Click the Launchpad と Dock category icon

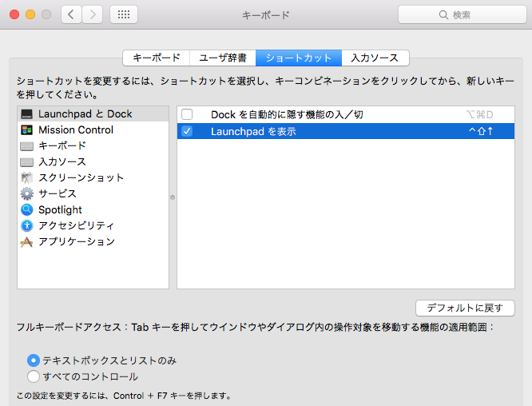click(26, 114)
